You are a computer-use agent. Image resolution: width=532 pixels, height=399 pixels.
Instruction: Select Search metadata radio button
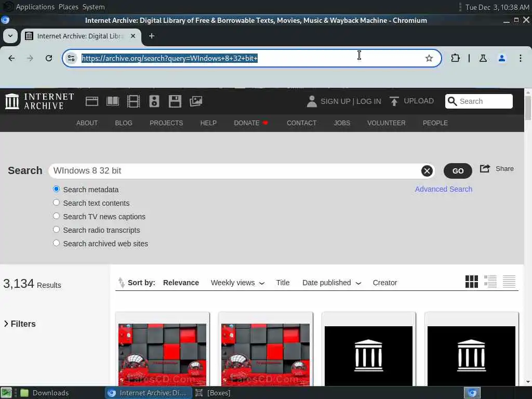coord(56,189)
